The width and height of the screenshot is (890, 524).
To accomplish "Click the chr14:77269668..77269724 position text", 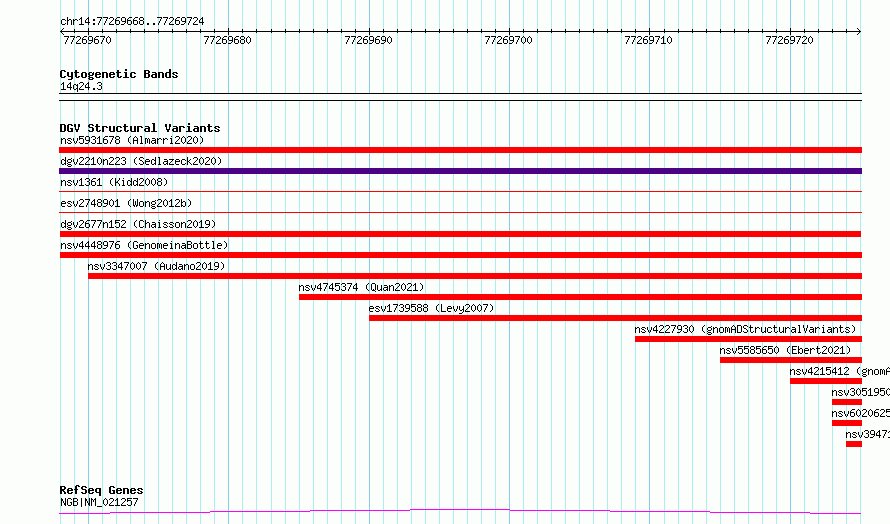I will (x=132, y=22).
